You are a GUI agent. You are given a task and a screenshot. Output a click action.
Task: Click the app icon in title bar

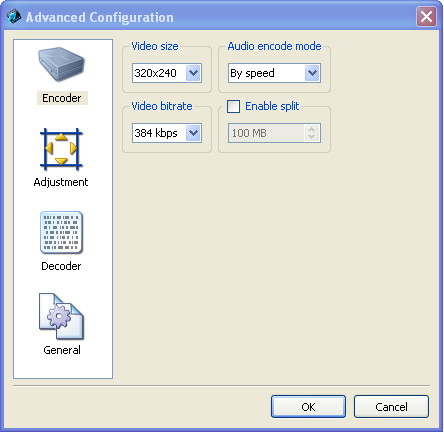14,17
